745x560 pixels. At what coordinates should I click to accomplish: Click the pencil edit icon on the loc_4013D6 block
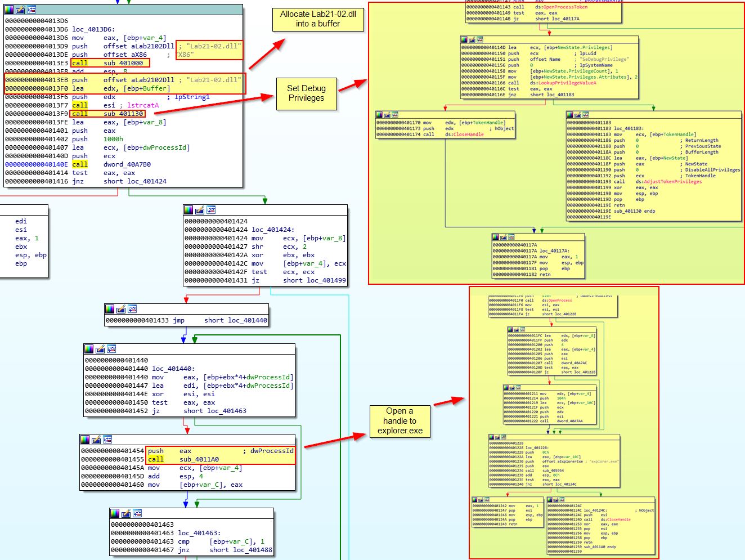click(x=20, y=10)
